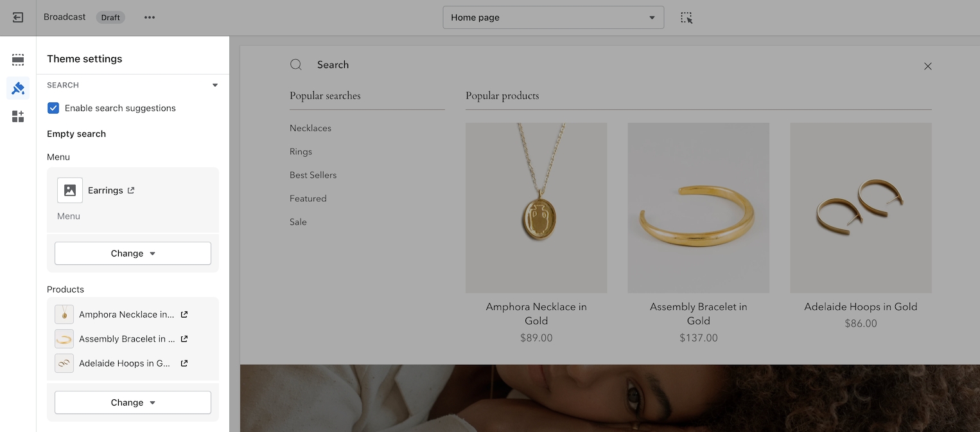Open Earrings menu external link icon
This screenshot has width=980, height=432.
131,190
